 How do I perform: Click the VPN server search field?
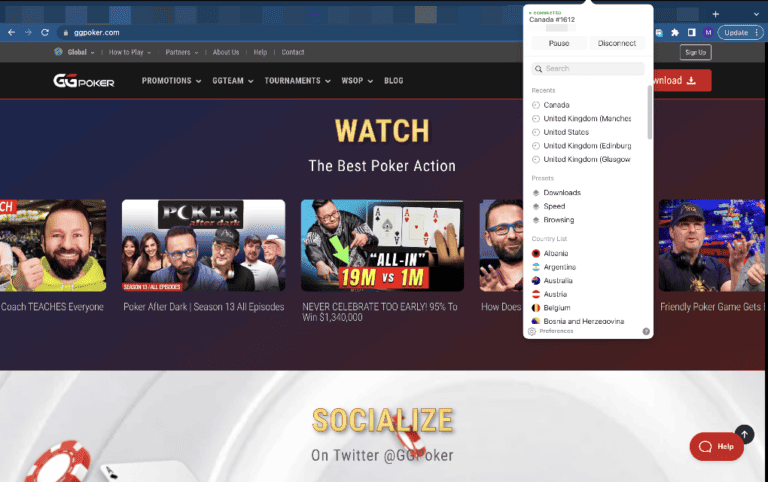[588, 69]
